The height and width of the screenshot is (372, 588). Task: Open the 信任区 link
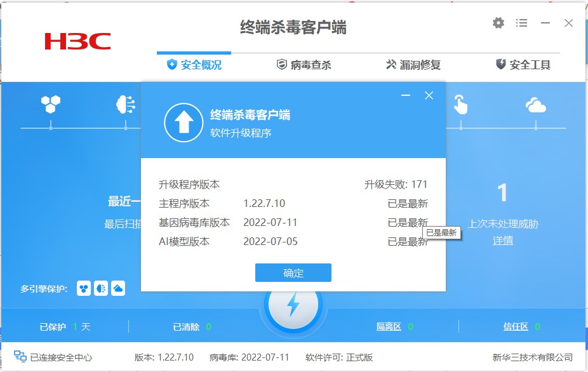[516, 327]
